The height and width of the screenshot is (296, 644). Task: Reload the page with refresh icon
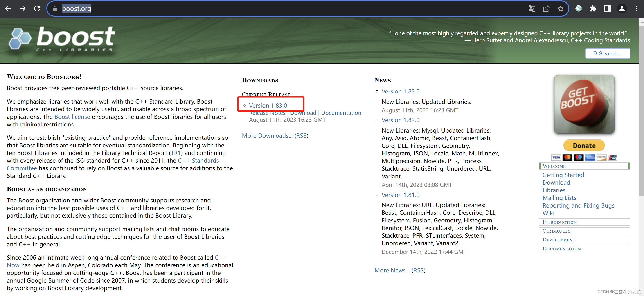point(37,9)
